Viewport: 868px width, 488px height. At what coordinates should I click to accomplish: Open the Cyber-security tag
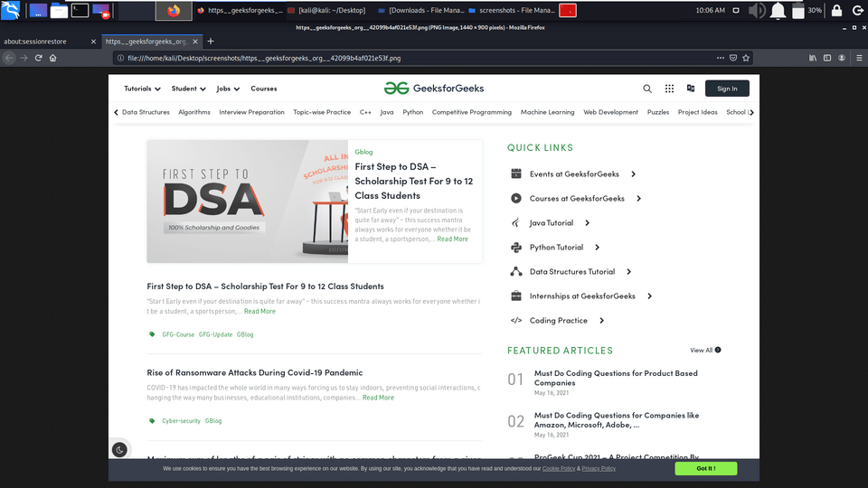click(x=181, y=421)
